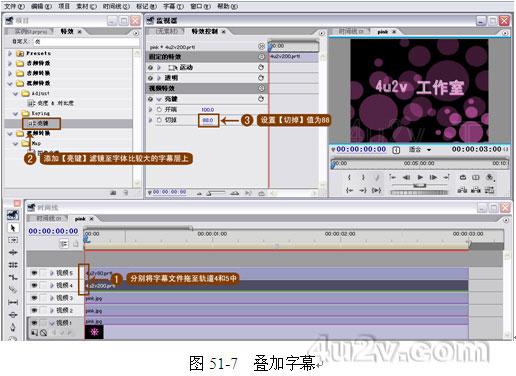Viewport: 516px width, 376px height.
Task: Click the monitor shuttle slider
Action: coord(419,186)
